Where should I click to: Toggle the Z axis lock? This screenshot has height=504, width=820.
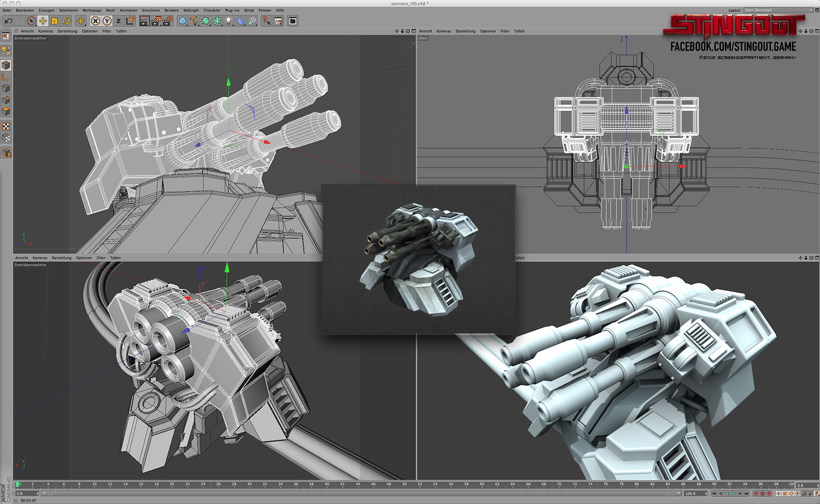click(118, 21)
